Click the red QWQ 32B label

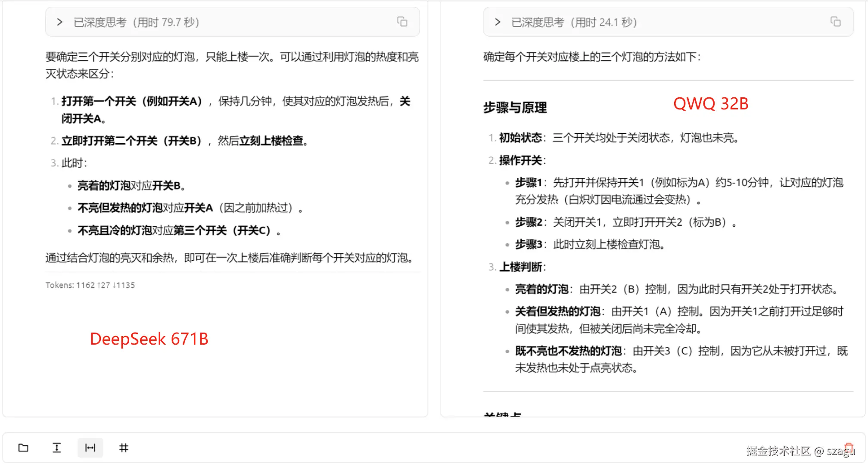(711, 104)
